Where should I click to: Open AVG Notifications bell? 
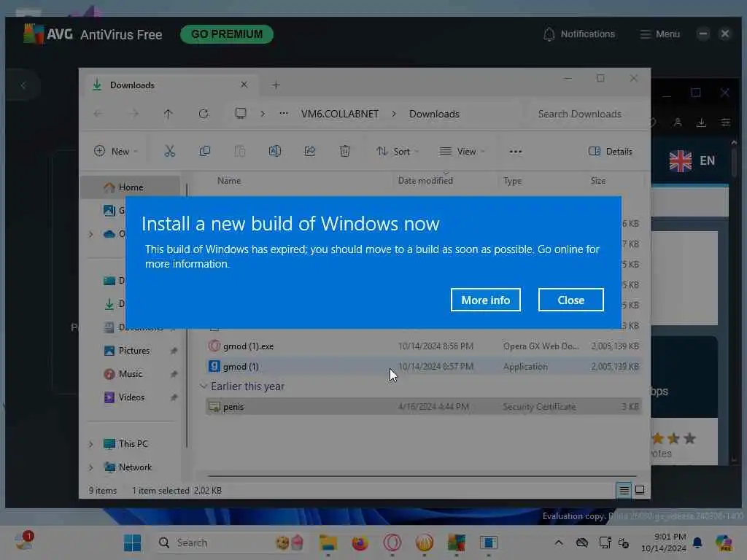pos(578,34)
